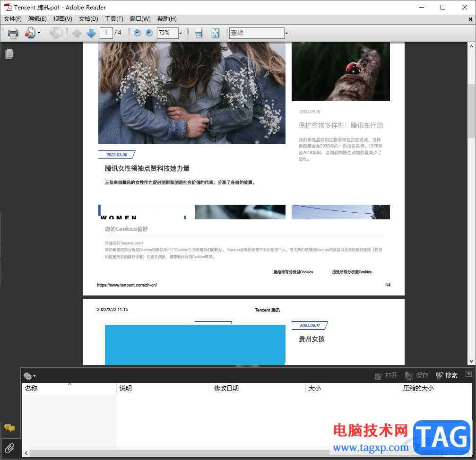Click the greyed globe review icon

click(x=56, y=33)
